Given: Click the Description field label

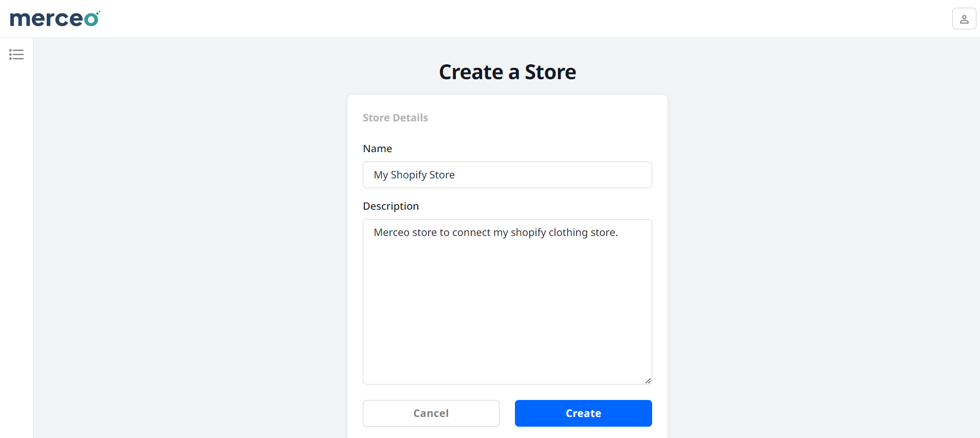Looking at the screenshot, I should (391, 206).
